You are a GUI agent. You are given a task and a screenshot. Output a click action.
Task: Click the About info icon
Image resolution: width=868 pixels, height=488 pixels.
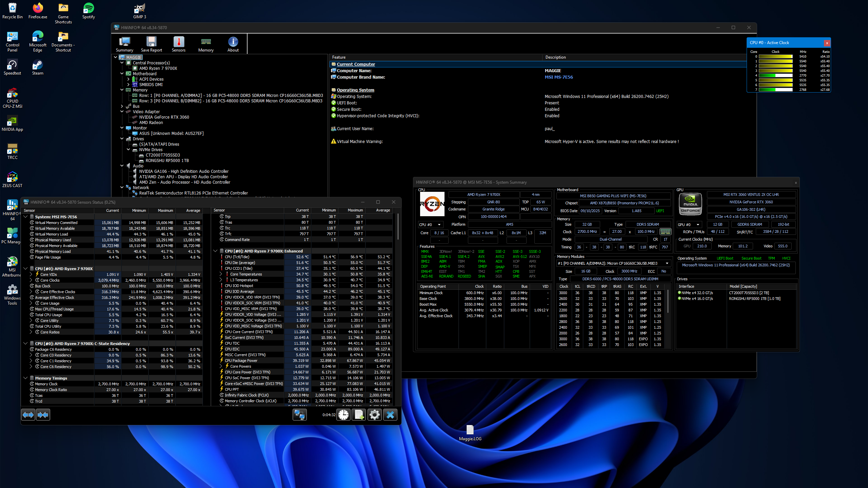point(233,44)
